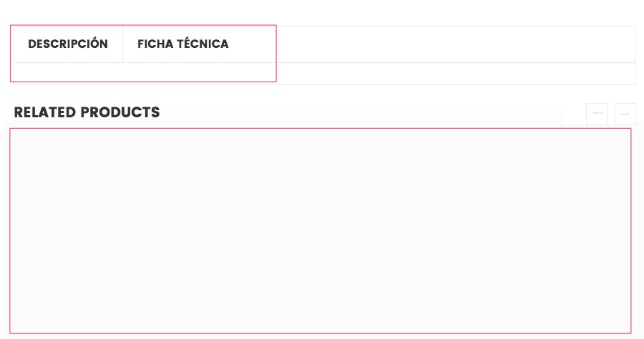The width and height of the screenshot is (644, 339).
Task: Click the "DESCRIPCIÓN" label text
Action: pyautogui.click(x=68, y=44)
